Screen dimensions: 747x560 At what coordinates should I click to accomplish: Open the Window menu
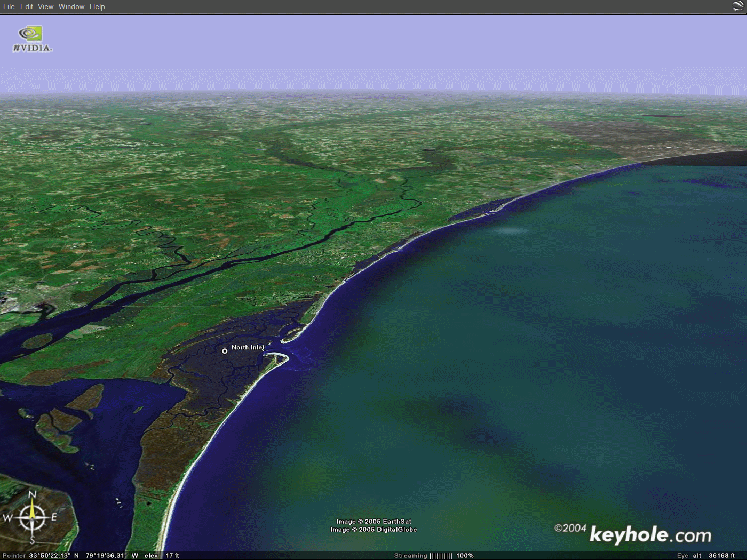(71, 6)
